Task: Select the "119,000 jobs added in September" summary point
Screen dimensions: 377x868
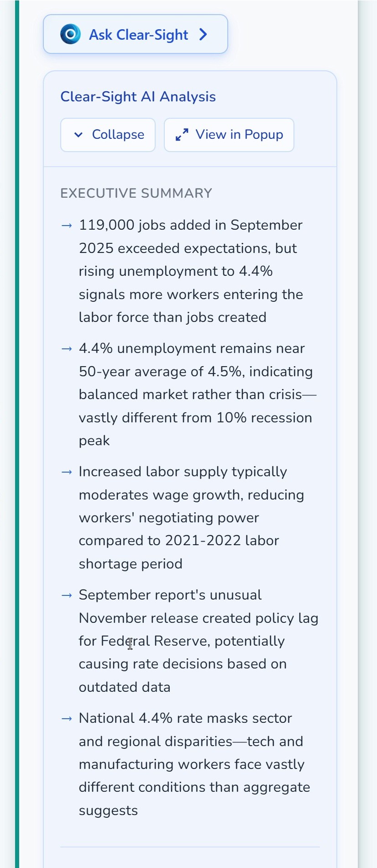Action: tap(190, 271)
